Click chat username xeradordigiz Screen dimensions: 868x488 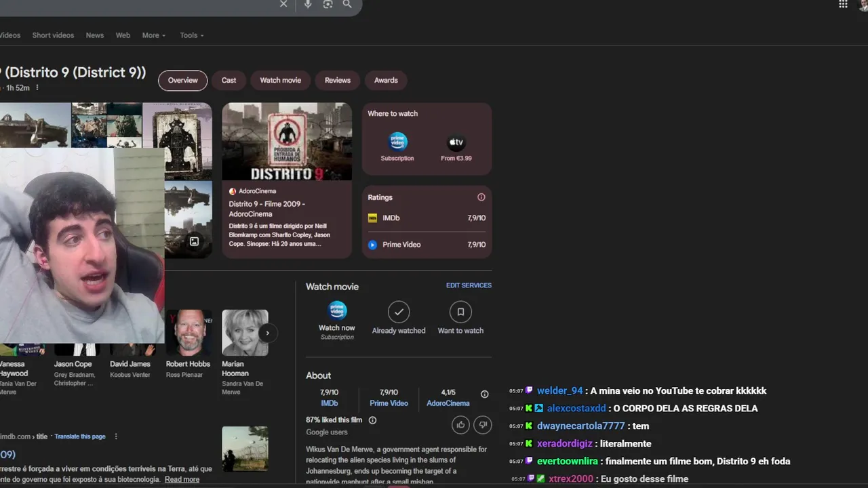(x=564, y=443)
